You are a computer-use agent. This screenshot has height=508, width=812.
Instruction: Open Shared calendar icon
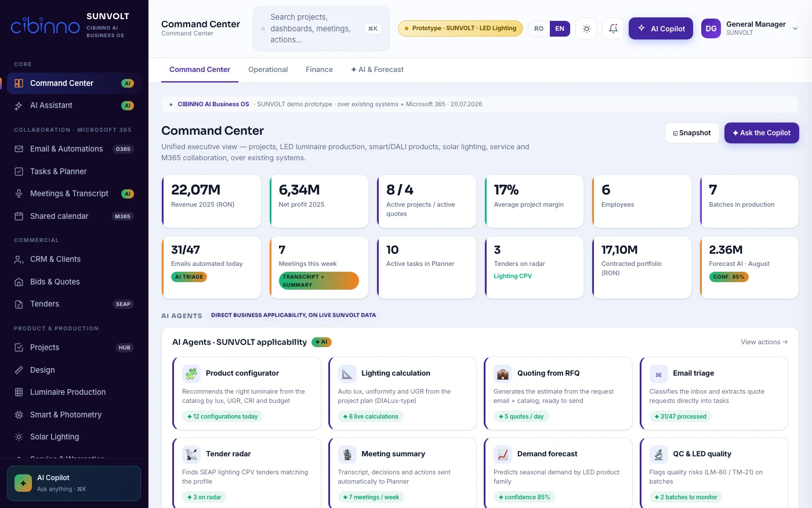click(19, 217)
